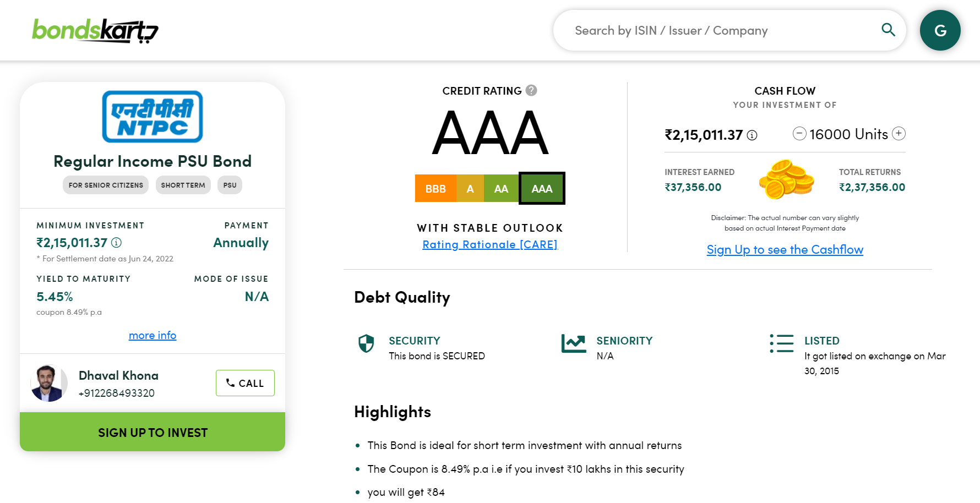Click the CALL button

tap(245, 383)
